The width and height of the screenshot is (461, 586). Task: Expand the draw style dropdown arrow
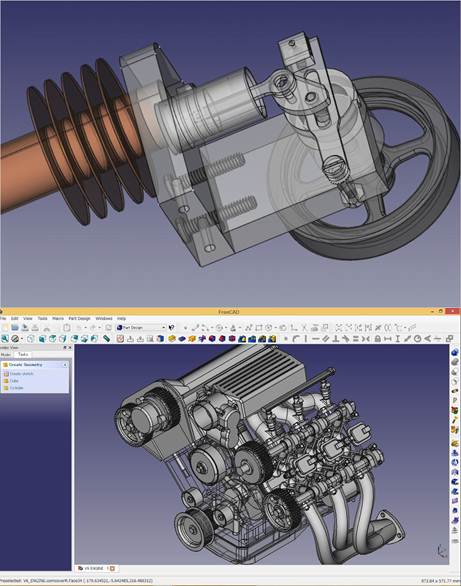click(x=22, y=339)
